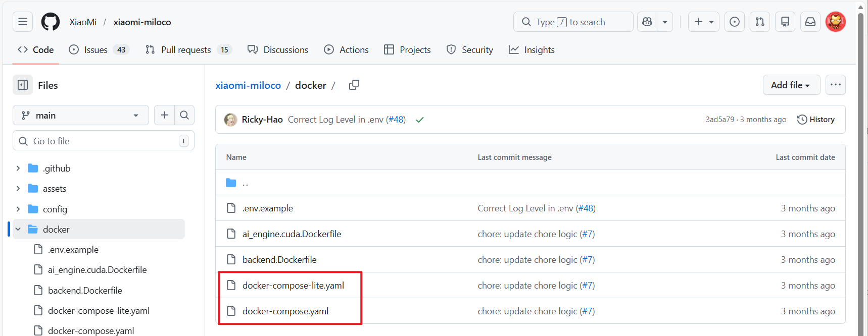Switch to the Projects tab
This screenshot has height=336, width=868.
click(407, 49)
